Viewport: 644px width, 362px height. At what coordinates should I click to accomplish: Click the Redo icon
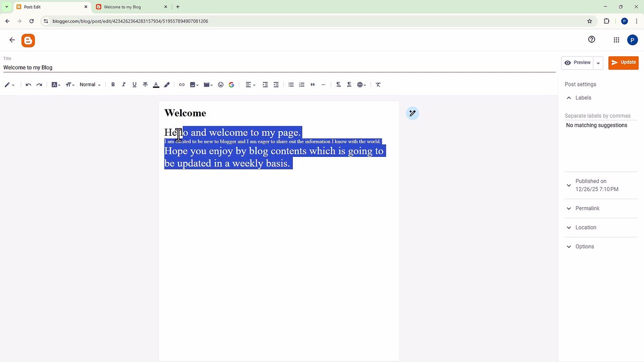click(39, 85)
